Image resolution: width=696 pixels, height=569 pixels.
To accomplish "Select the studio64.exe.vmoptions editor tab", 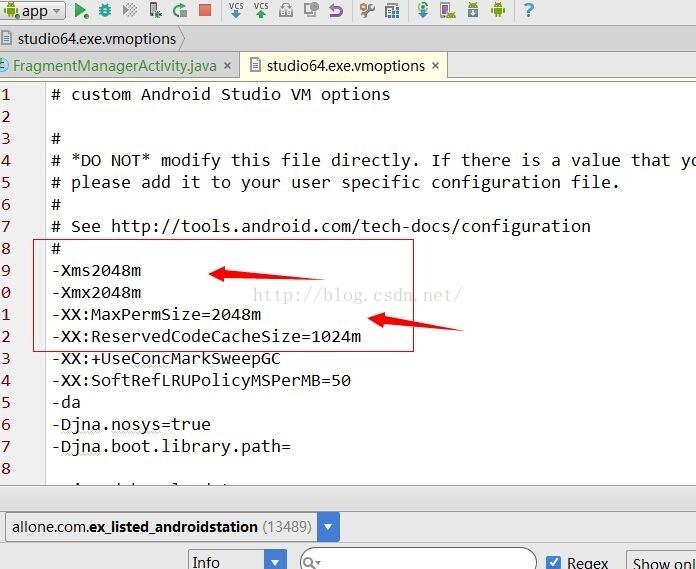I will click(x=346, y=66).
